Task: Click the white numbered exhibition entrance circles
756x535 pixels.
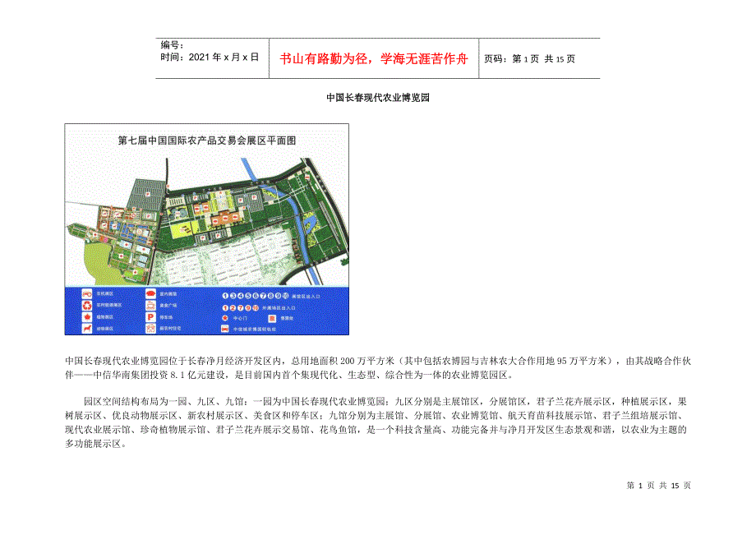Action: pos(255,295)
